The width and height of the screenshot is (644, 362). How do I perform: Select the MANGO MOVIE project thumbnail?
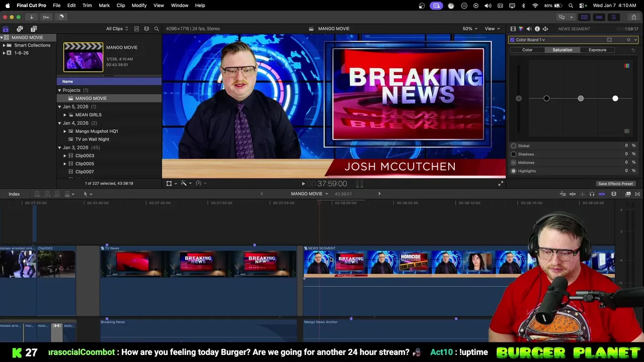[x=83, y=57]
